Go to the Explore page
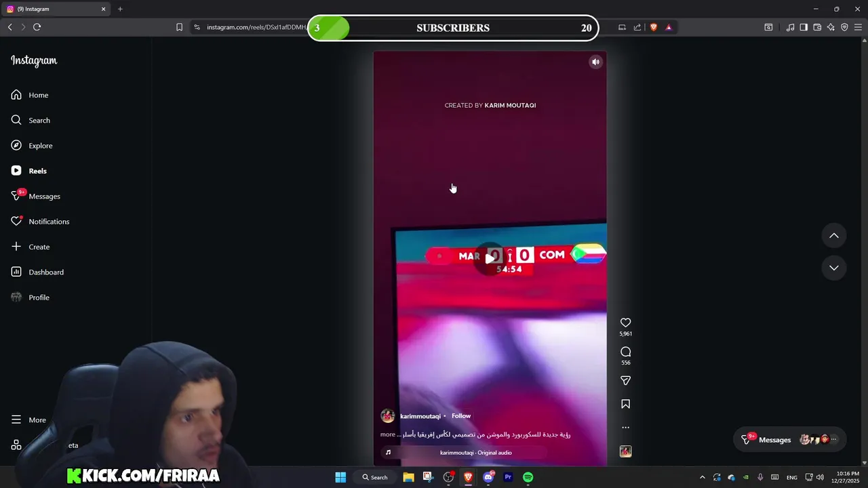868x488 pixels. 32,146
